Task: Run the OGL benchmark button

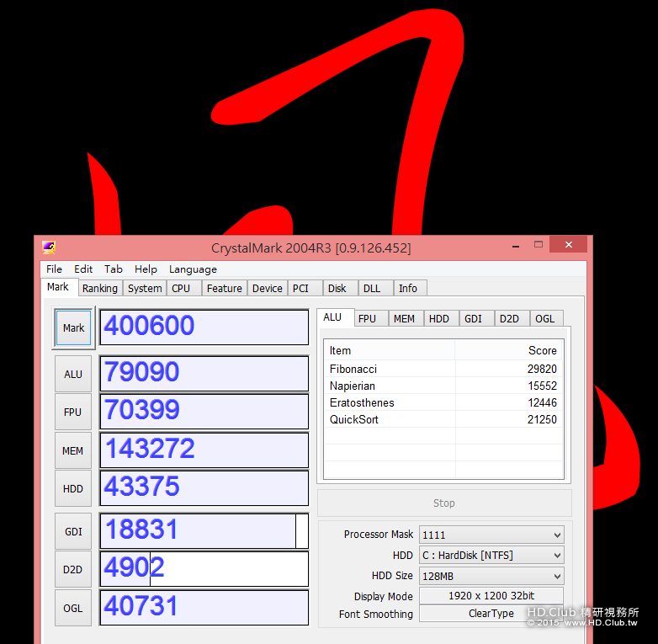Action: coord(73,609)
